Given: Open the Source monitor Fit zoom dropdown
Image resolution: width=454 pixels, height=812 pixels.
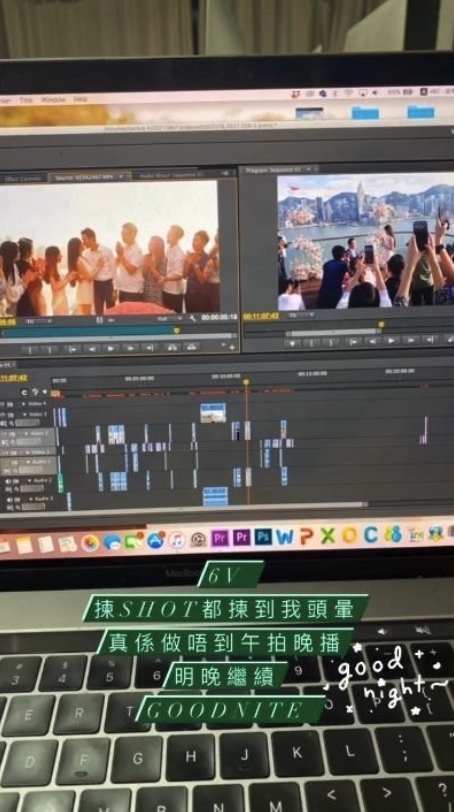Looking at the screenshot, I should coord(37,321).
